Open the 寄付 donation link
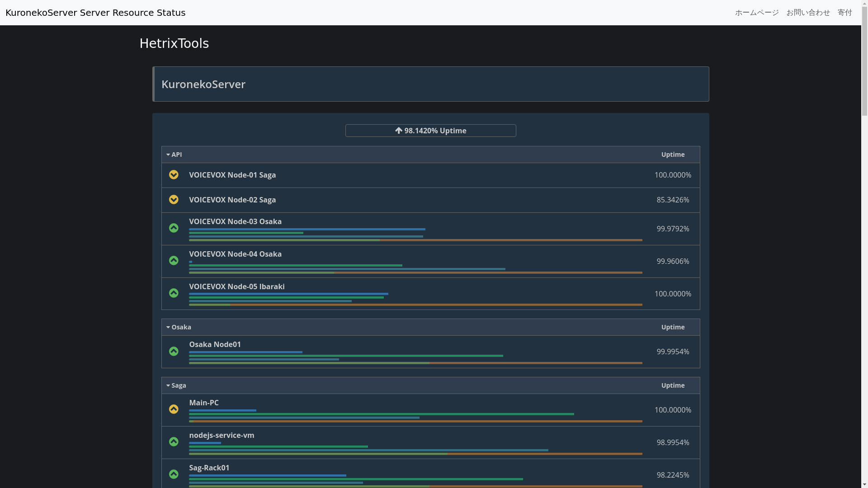 [x=845, y=13]
